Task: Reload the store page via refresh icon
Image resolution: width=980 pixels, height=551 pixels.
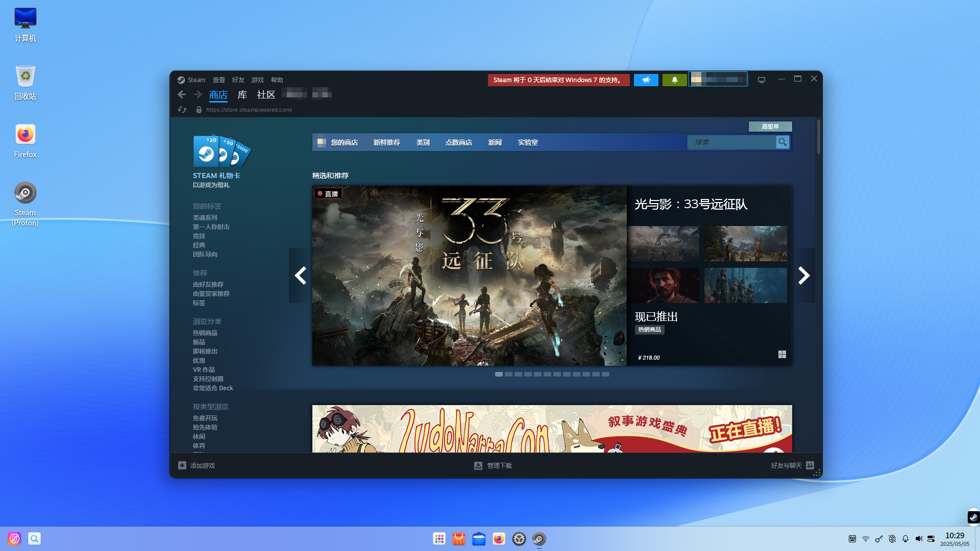Action: pyautogui.click(x=182, y=110)
